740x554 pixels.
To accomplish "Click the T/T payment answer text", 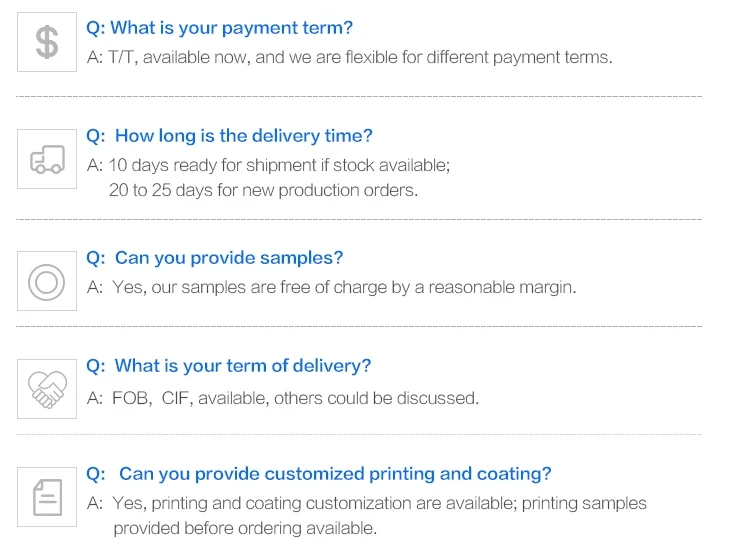I will [349, 57].
